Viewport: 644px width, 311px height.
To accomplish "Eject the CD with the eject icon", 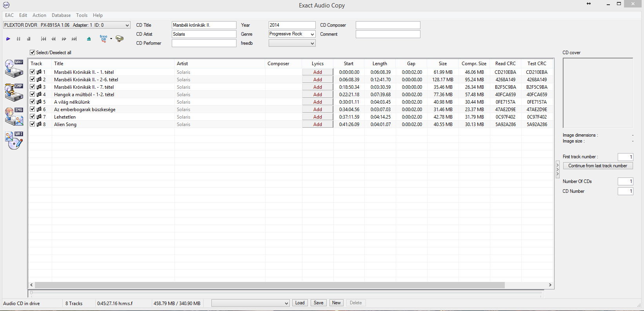I will [89, 39].
